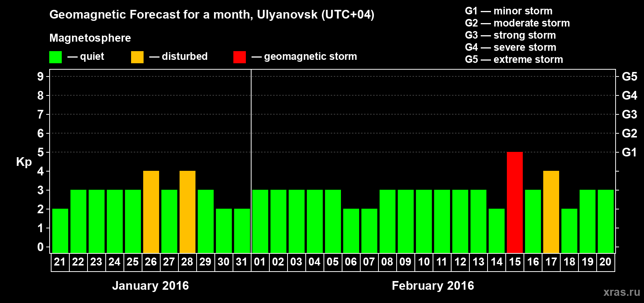Click the red geomagnetic storm legend swatch

239,57
